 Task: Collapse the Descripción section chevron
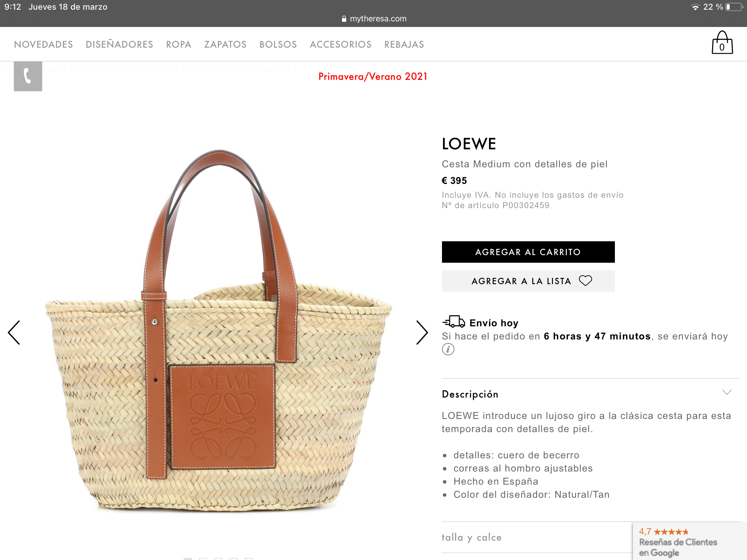click(727, 392)
